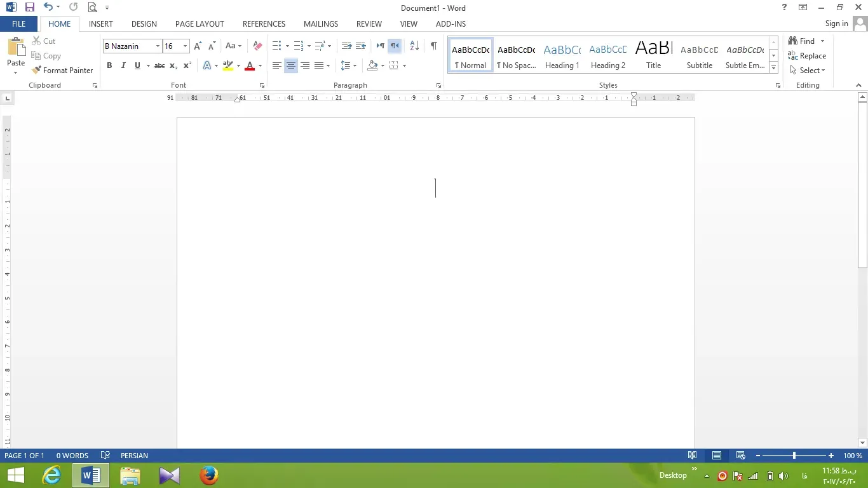
Task: Set right-to-left text direction
Action: [395, 46]
